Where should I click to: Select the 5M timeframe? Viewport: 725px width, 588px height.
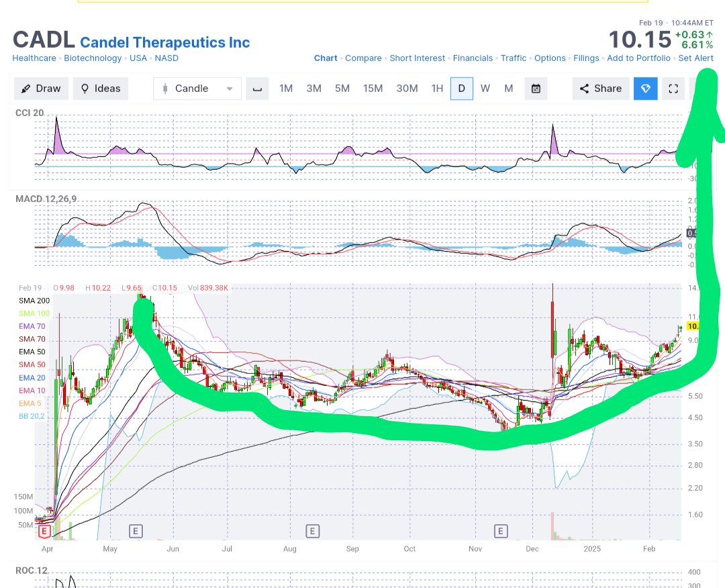click(x=342, y=89)
